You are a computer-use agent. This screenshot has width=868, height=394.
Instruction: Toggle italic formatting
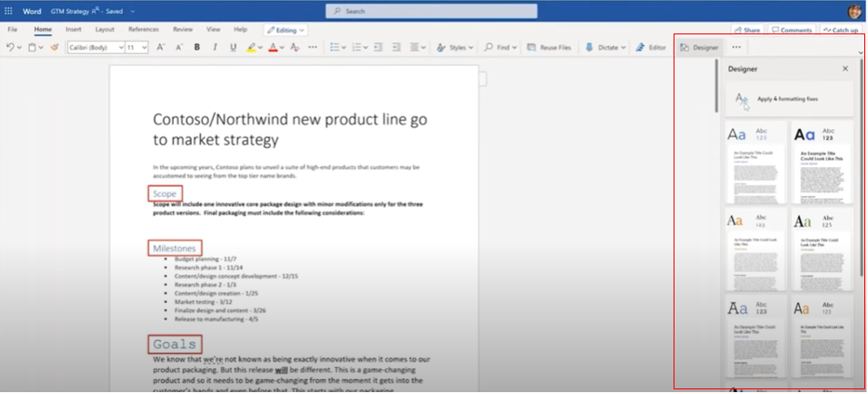pos(215,47)
